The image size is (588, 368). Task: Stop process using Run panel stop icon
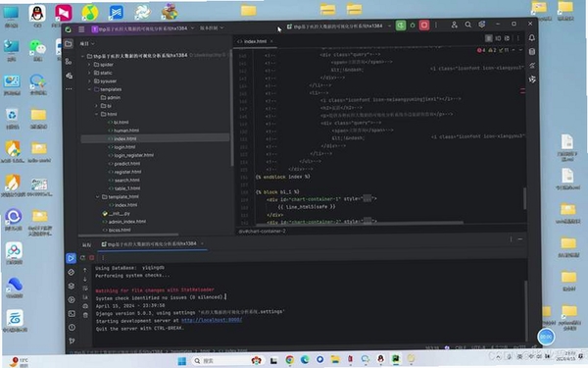click(x=92, y=257)
